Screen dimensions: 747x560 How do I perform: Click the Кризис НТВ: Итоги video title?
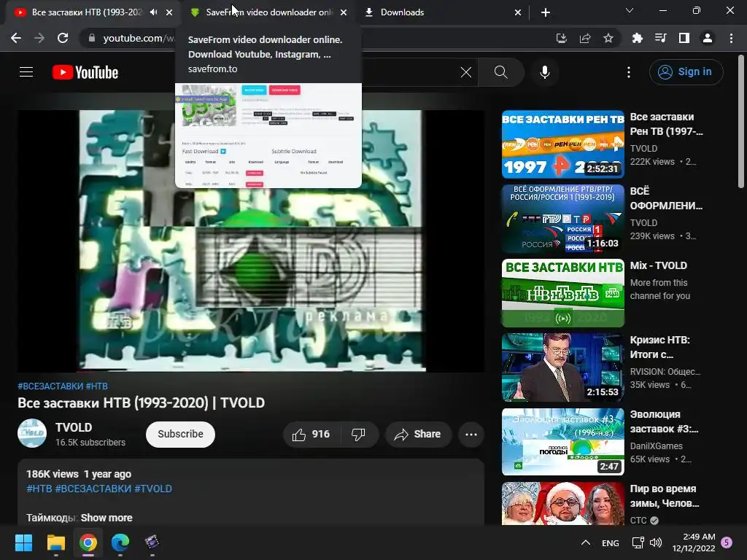[x=659, y=347]
